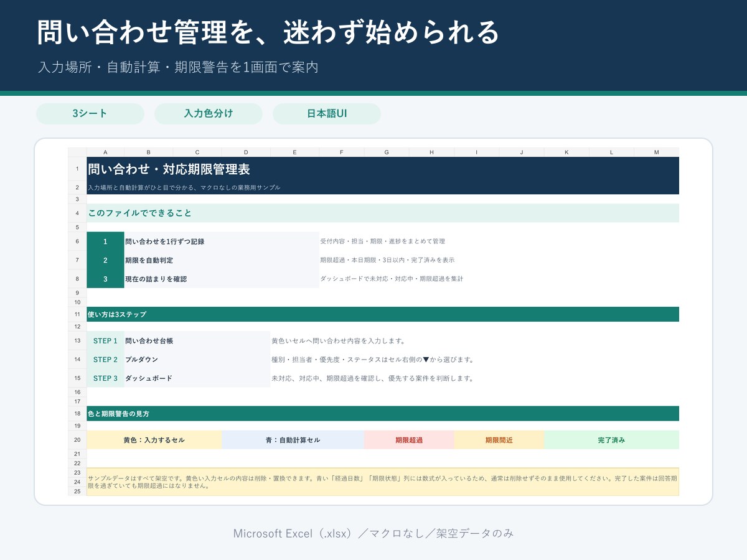Select column E header

coord(294,152)
